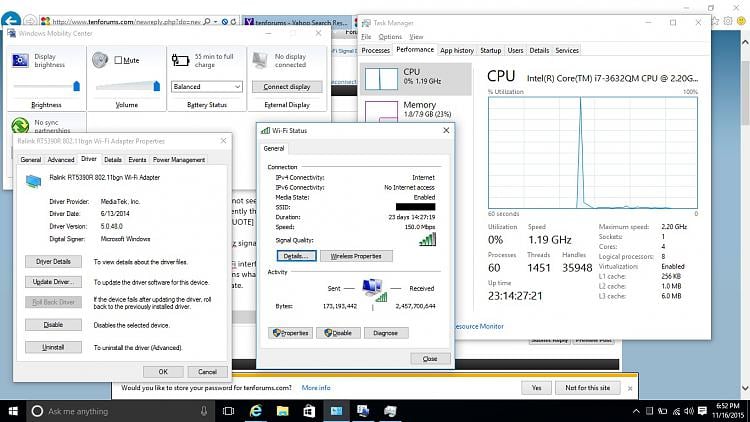Click Not for this site button
Screen dimensions: 750x422
click(587, 388)
